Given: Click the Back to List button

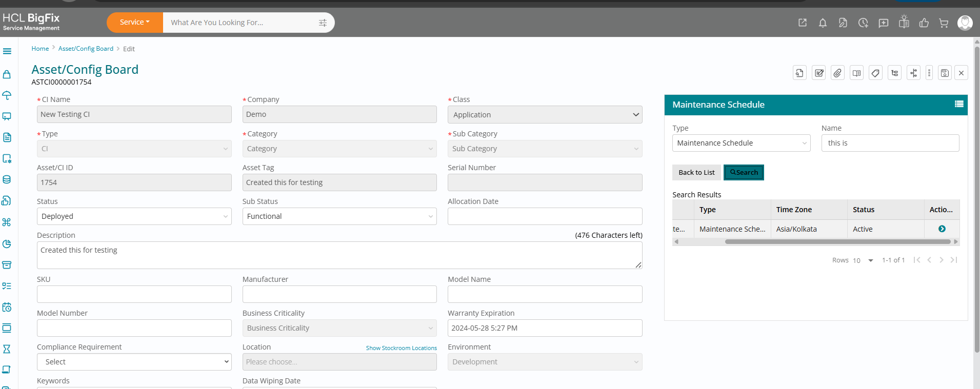Looking at the screenshot, I should pyautogui.click(x=696, y=173).
